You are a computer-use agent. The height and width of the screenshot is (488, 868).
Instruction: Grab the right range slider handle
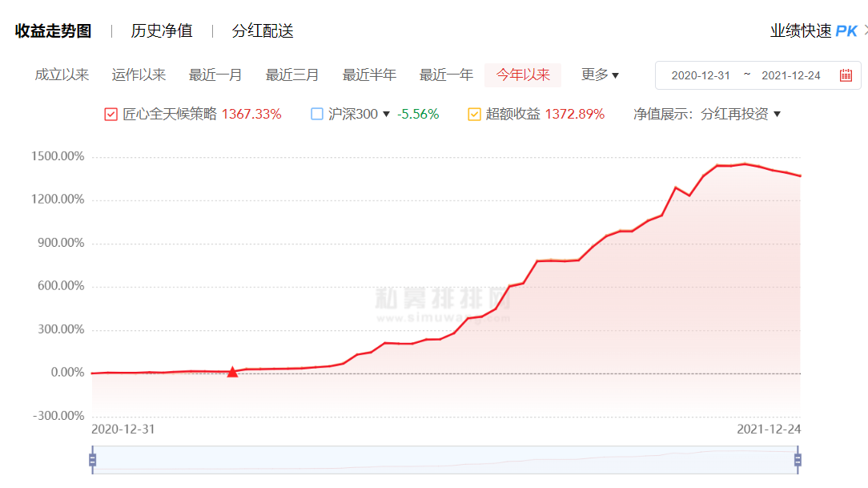(x=798, y=460)
